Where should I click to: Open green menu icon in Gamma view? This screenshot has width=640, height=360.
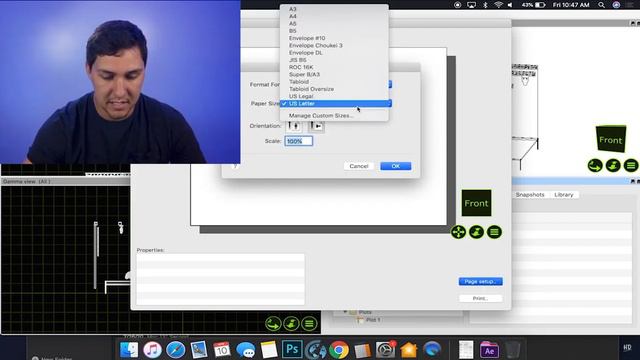(x=309, y=324)
